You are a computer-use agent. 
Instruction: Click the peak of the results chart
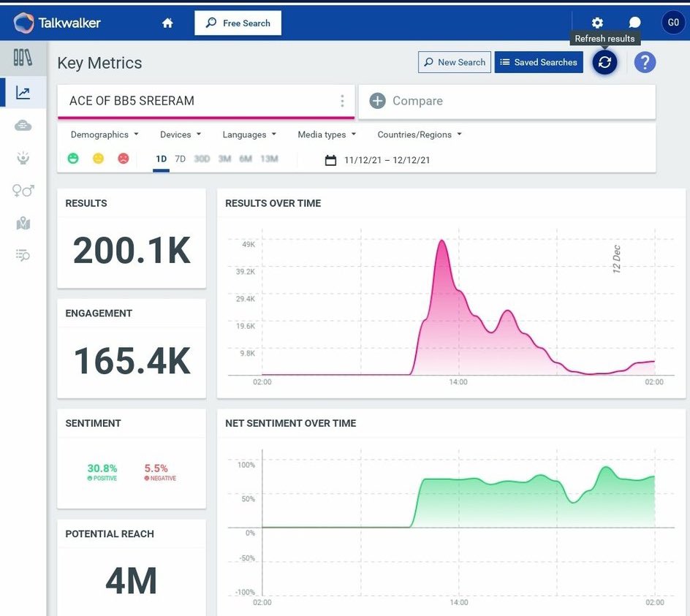click(441, 240)
